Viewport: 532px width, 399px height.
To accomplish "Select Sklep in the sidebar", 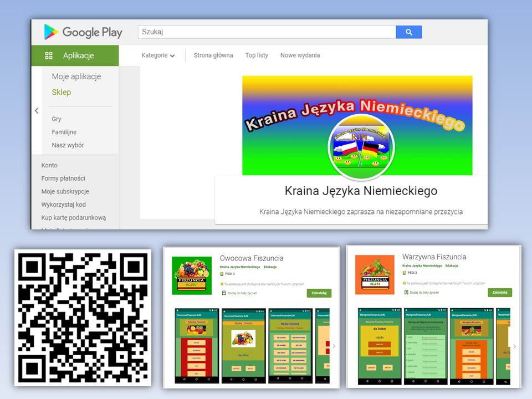I will [x=62, y=92].
